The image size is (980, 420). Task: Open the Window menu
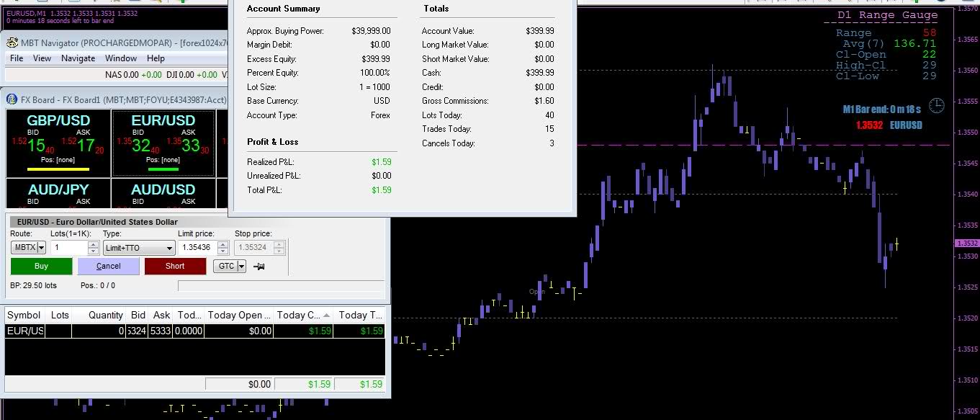click(121, 58)
